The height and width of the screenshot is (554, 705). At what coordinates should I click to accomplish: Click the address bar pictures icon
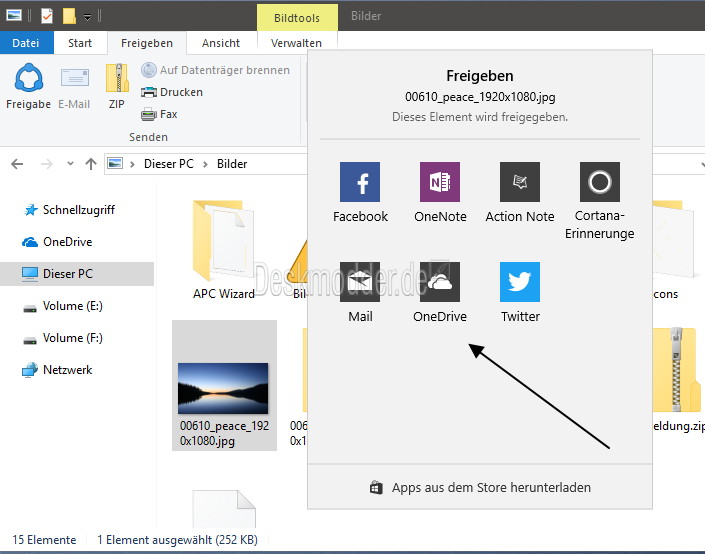pyautogui.click(x=115, y=164)
